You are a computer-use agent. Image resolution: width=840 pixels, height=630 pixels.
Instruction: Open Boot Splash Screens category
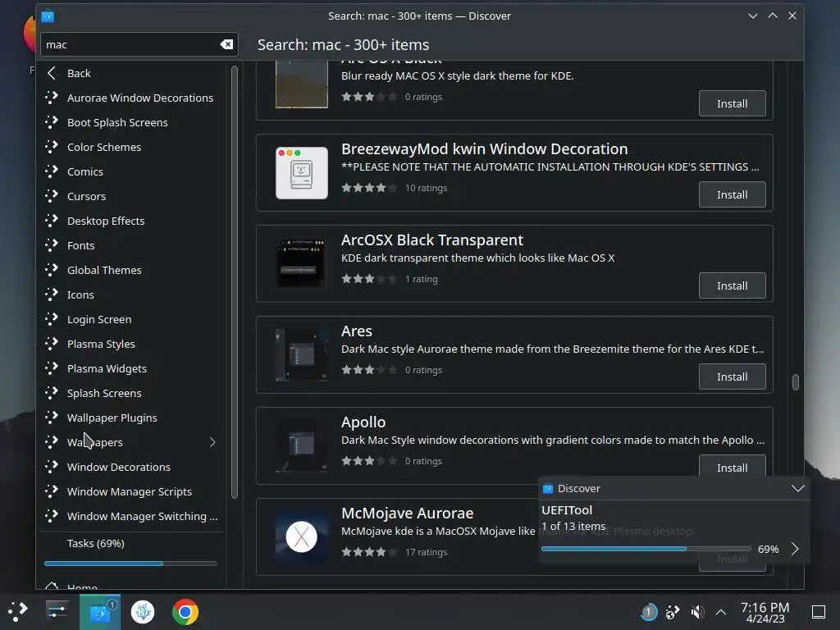tap(131, 123)
